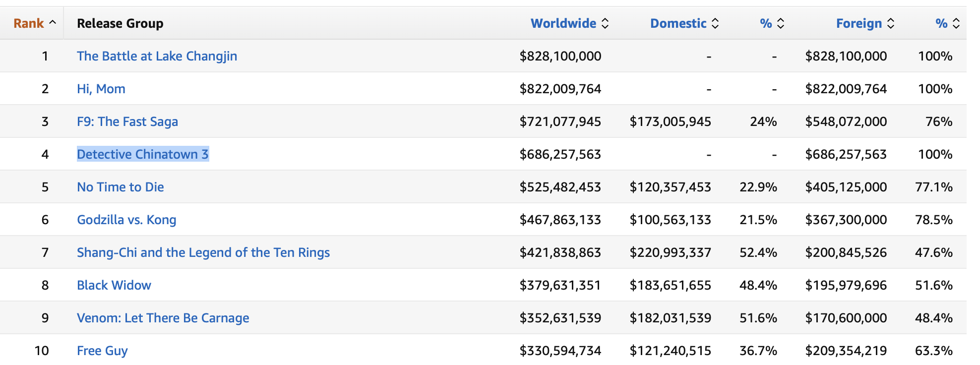Select worldwide value $467,863,133
This screenshot has width=980, height=365.
tap(560, 220)
